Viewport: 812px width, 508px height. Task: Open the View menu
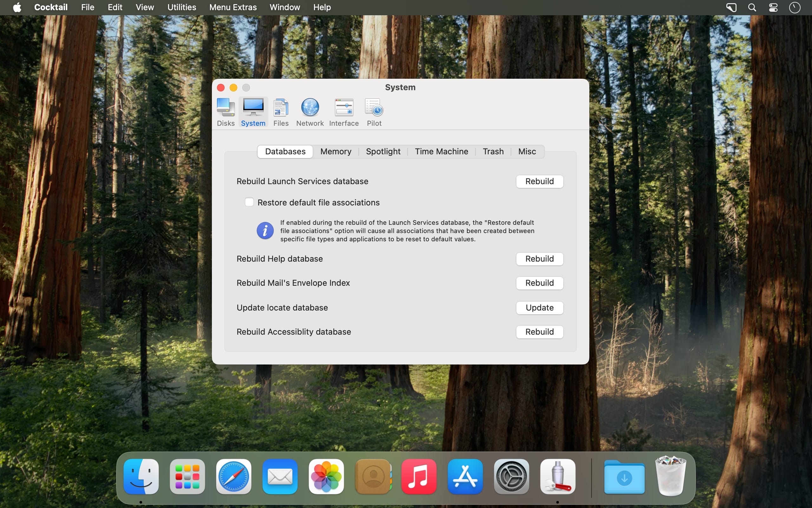tap(145, 7)
